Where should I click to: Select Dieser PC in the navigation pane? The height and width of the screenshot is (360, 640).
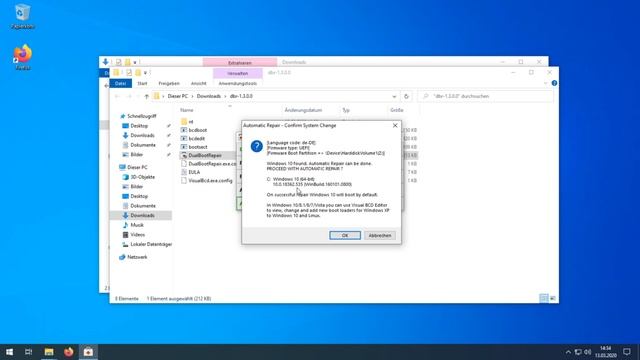pos(137,167)
